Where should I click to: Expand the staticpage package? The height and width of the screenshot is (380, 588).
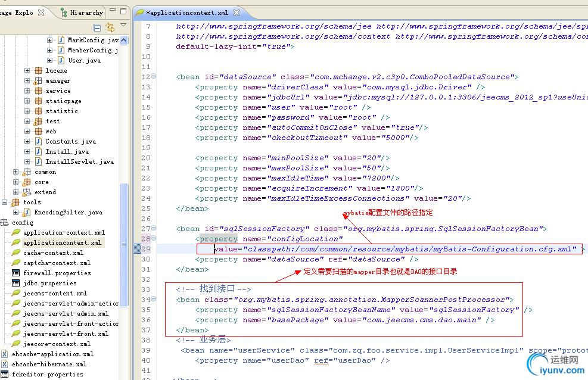click(x=27, y=101)
